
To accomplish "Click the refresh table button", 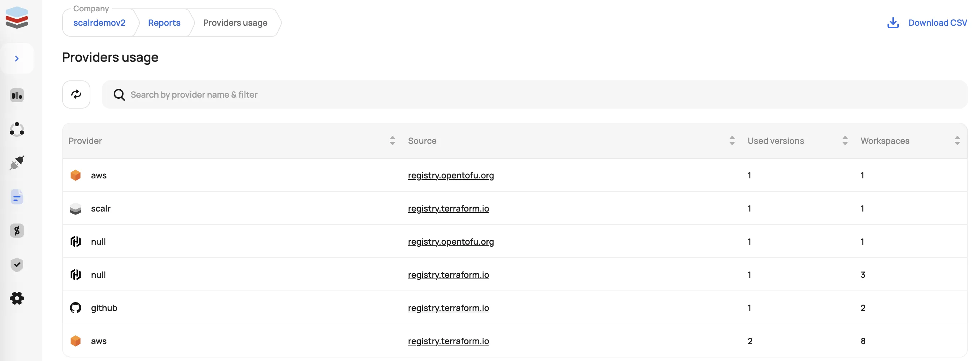I will [x=76, y=94].
